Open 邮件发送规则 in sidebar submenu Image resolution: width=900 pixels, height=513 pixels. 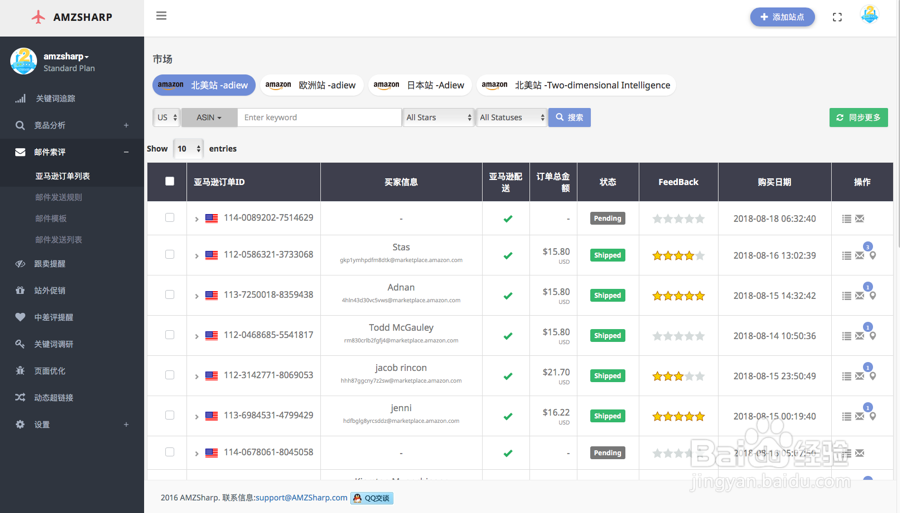point(59,197)
